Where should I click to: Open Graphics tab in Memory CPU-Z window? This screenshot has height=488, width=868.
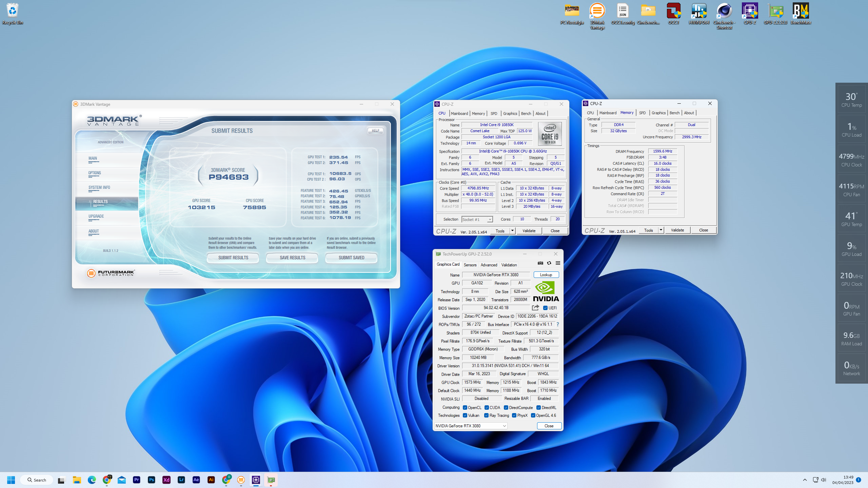[658, 113]
